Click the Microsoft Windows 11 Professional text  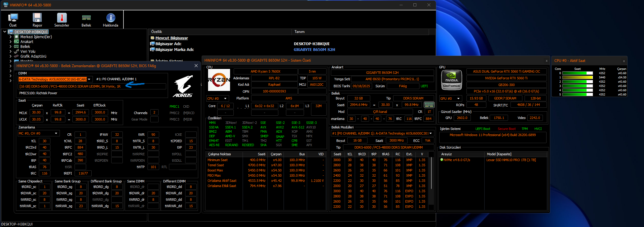pyautogui.click(x=492, y=135)
